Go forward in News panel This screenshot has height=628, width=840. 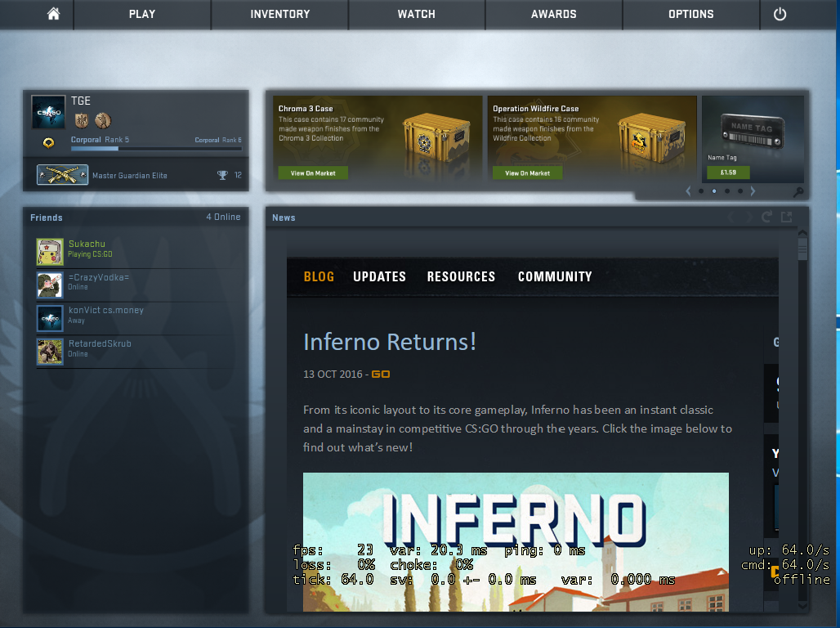(x=748, y=217)
